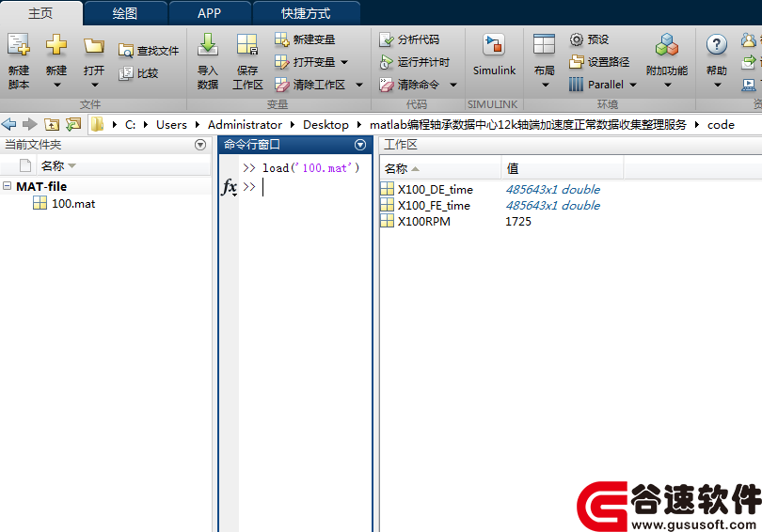Image resolution: width=762 pixels, height=532 pixels.
Task: Collapse the MAT-file group
Action: [x=7, y=186]
